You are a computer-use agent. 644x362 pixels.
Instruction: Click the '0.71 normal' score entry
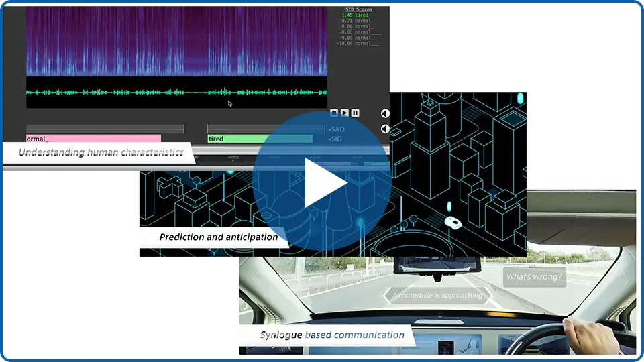356,21
